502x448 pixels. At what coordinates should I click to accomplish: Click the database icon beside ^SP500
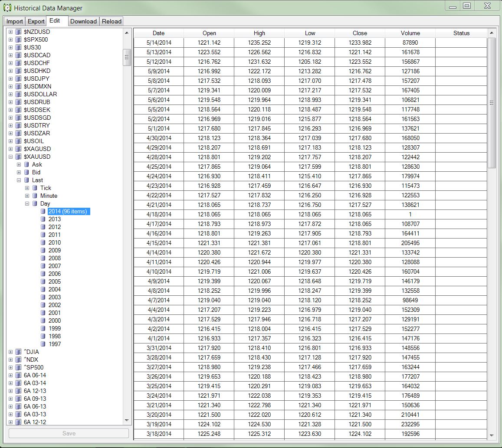click(19, 368)
